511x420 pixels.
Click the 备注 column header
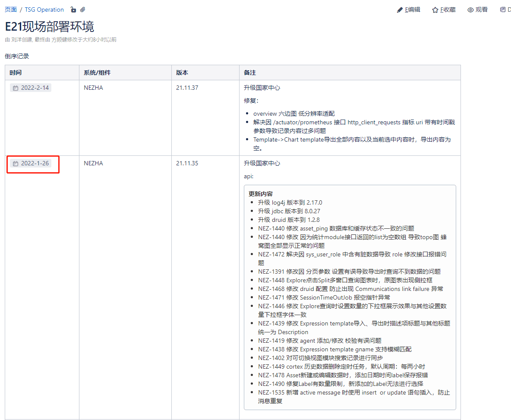[x=250, y=73]
